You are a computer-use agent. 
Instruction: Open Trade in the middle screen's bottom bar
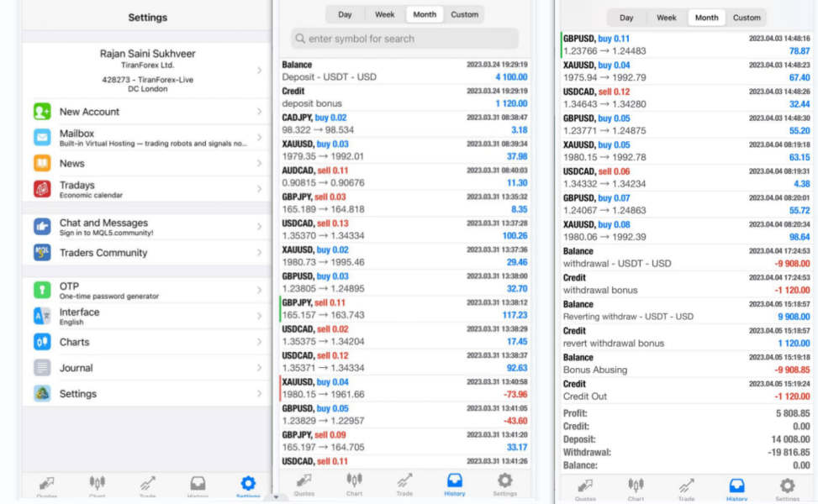404,480
